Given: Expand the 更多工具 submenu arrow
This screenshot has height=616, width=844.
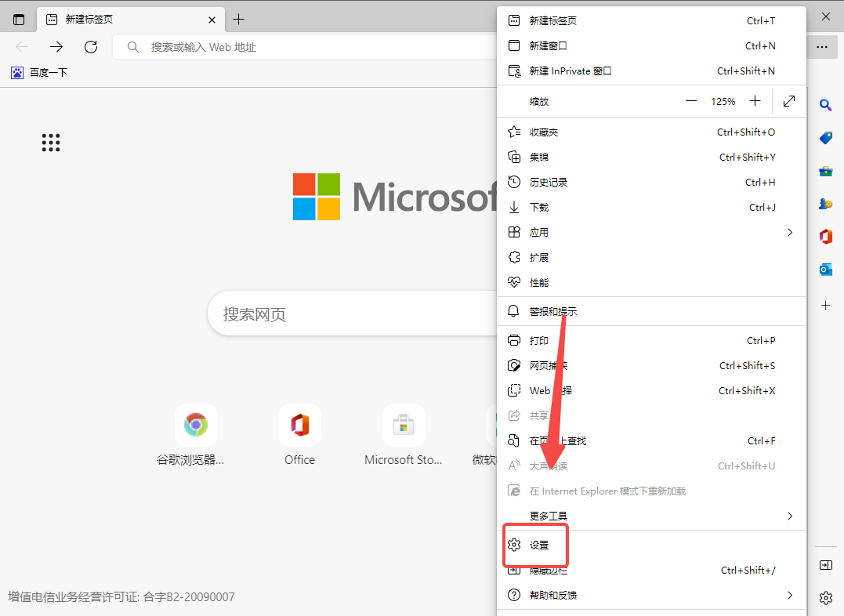Looking at the screenshot, I should point(790,516).
